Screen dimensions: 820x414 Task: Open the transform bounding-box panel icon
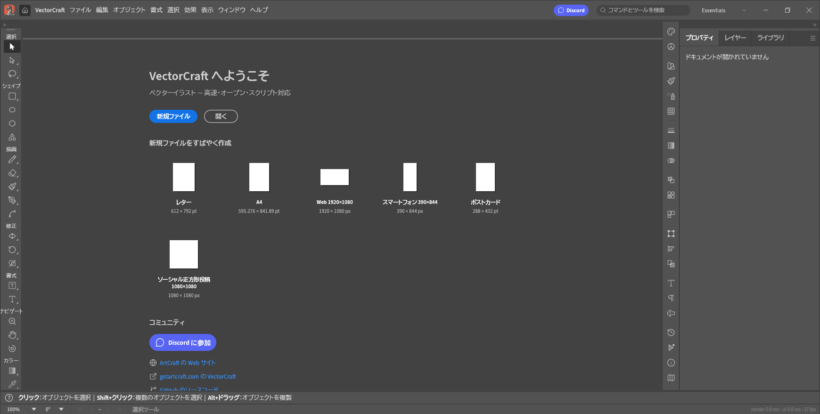[671, 234]
